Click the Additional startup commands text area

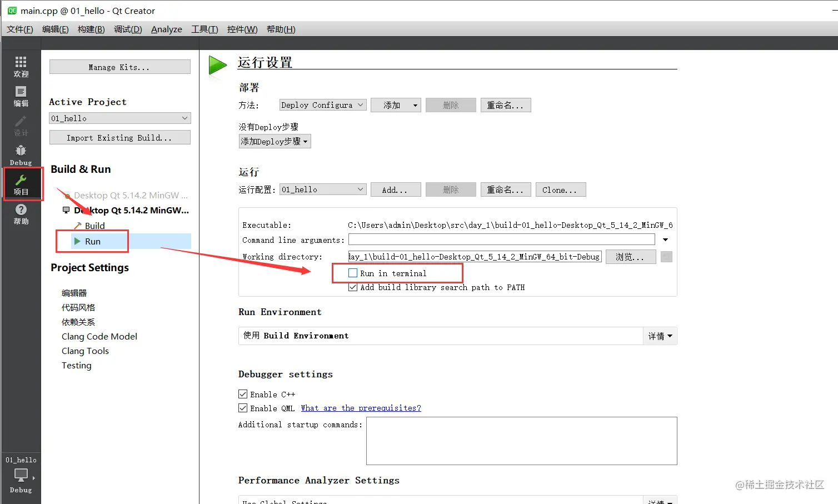pos(521,441)
